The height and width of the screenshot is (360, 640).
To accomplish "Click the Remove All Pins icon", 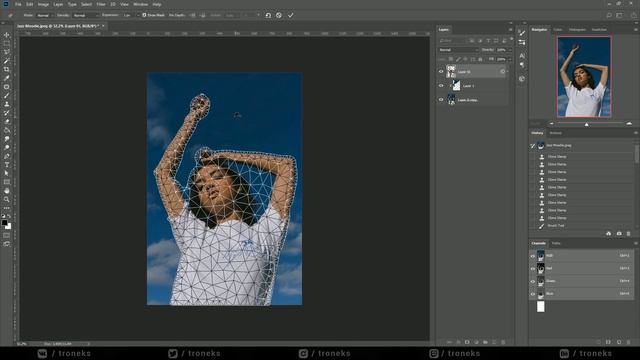I will (268, 15).
